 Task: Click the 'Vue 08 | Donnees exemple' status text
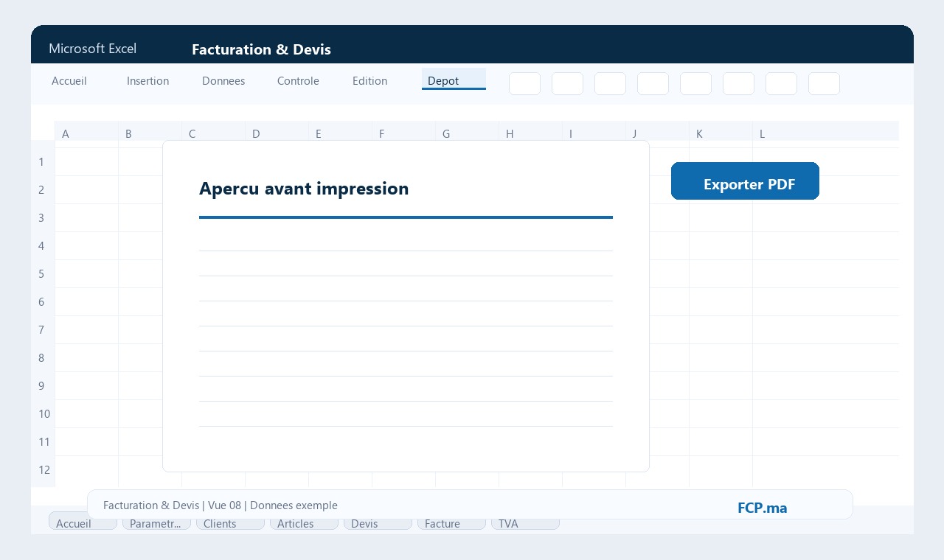pos(273,505)
